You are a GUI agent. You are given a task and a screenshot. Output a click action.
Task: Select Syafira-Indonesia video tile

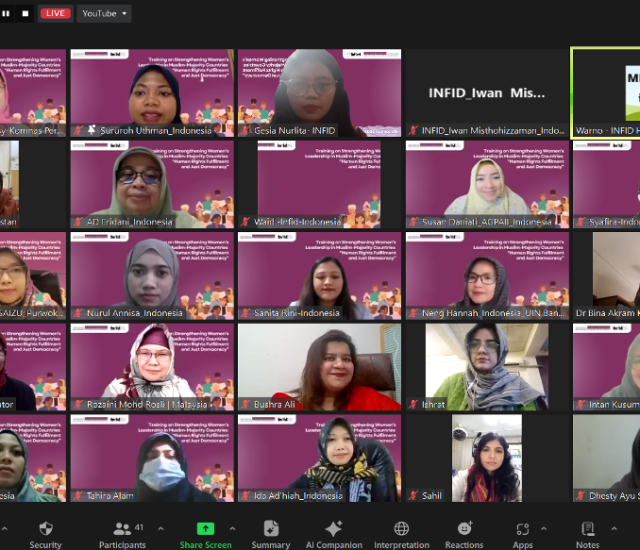(x=607, y=184)
